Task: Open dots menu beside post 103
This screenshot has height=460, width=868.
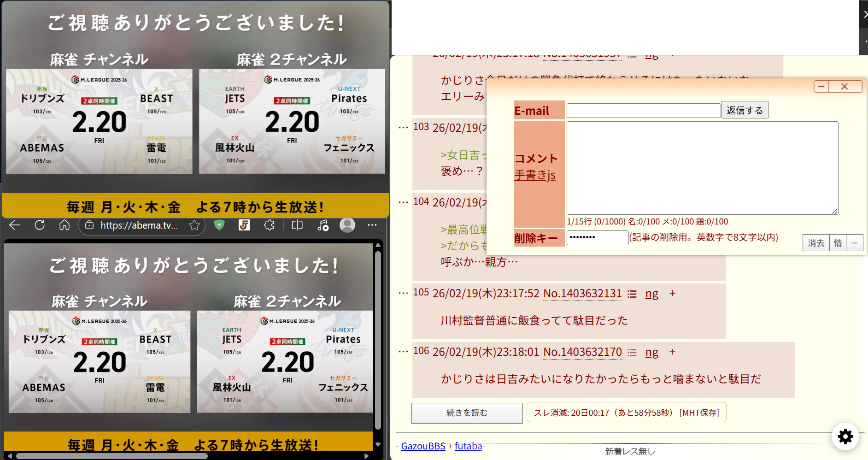Action: (x=403, y=127)
